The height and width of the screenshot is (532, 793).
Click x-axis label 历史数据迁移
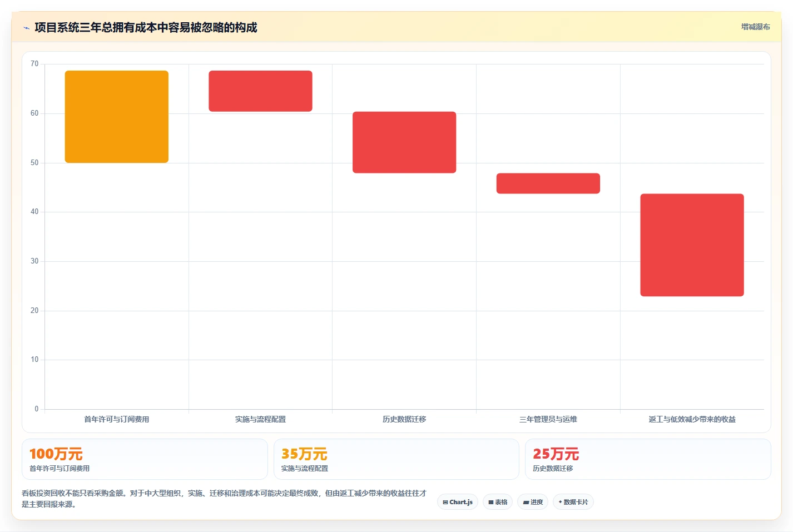coord(404,419)
